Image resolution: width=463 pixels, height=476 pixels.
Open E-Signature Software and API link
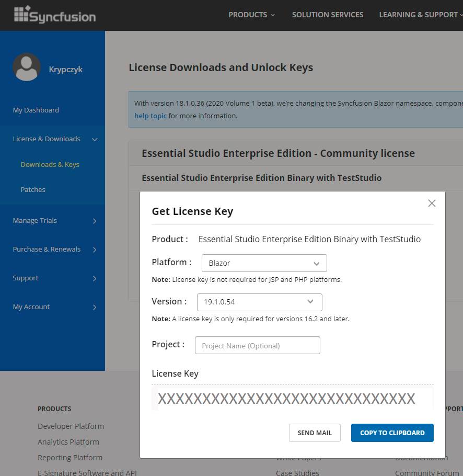click(x=87, y=473)
